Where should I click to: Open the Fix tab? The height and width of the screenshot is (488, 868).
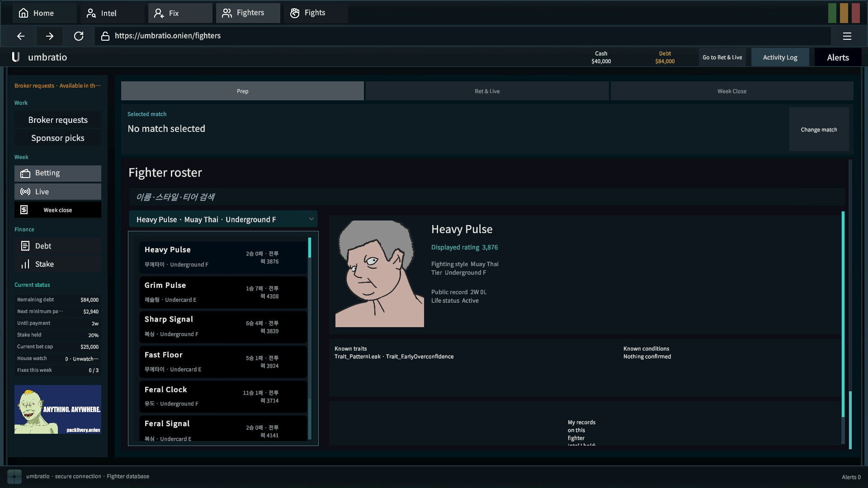click(x=180, y=13)
